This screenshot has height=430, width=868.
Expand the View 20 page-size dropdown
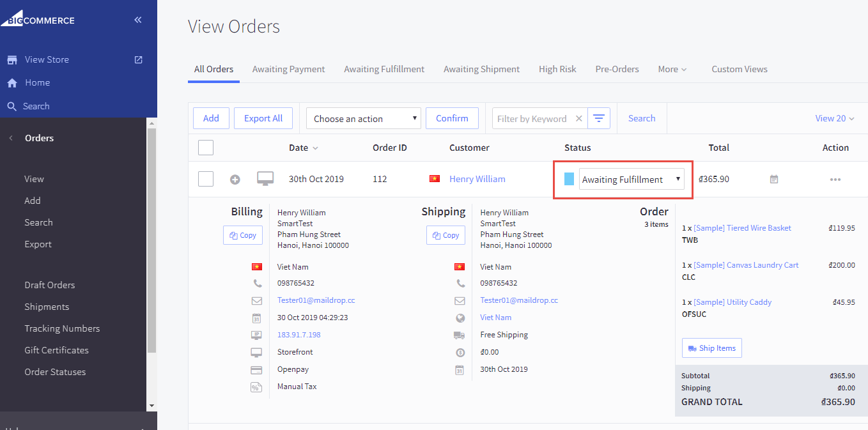[x=835, y=118]
